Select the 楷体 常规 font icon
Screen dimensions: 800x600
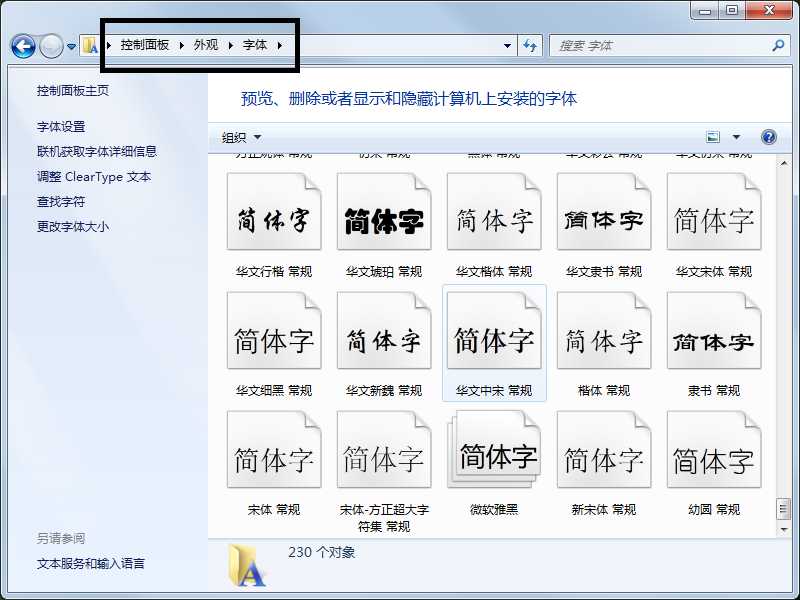tap(604, 331)
